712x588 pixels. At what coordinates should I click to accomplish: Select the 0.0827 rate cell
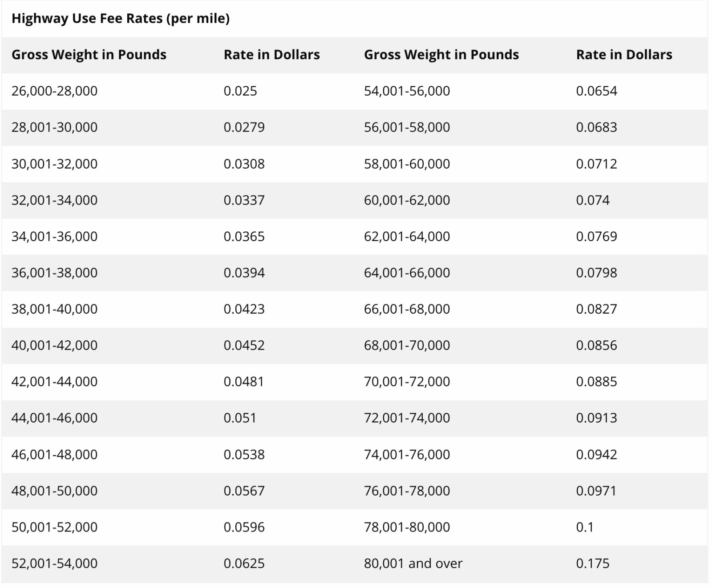click(x=596, y=309)
